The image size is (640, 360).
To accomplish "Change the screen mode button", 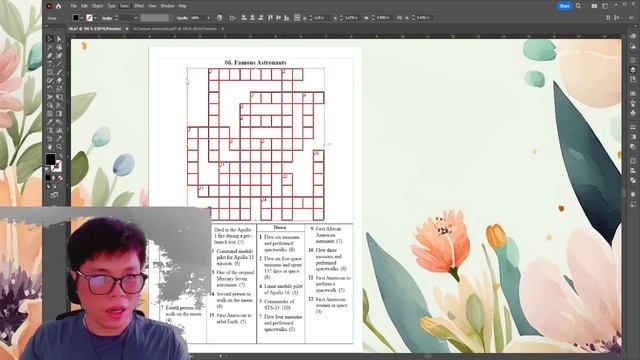I will tap(54, 195).
